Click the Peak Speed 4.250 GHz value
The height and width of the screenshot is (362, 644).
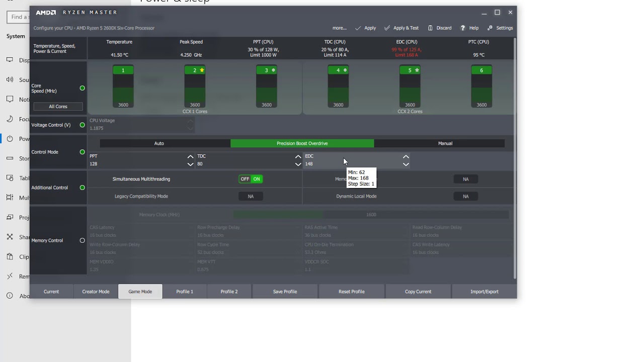(191, 55)
